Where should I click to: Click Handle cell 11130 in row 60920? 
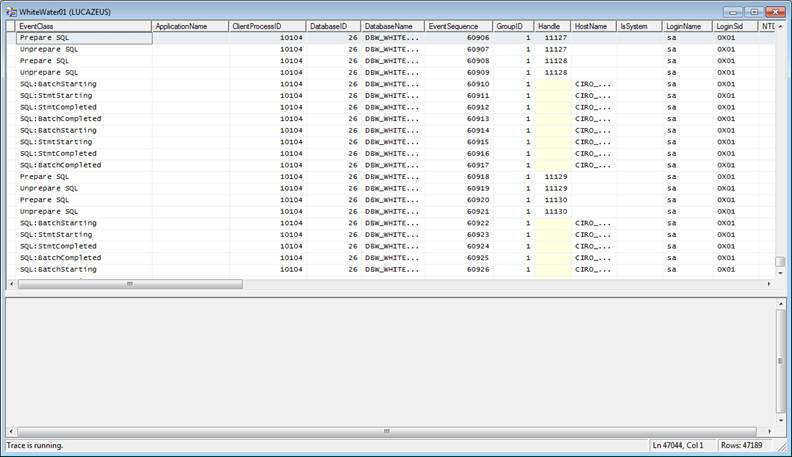pyautogui.click(x=553, y=200)
